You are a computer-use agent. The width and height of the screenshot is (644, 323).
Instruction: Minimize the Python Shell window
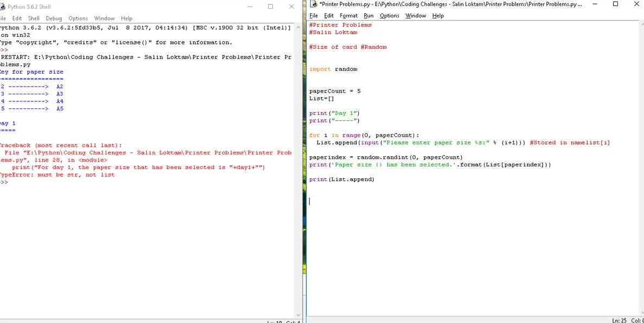coord(250,7)
